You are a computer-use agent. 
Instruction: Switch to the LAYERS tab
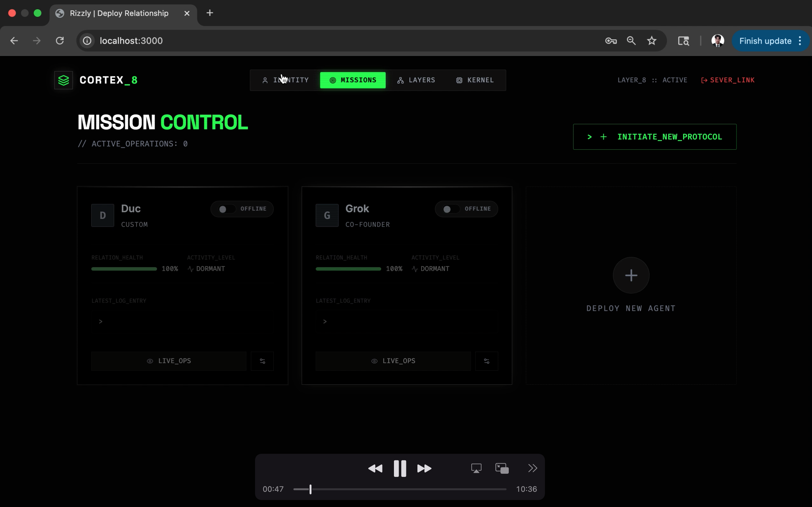click(416, 80)
